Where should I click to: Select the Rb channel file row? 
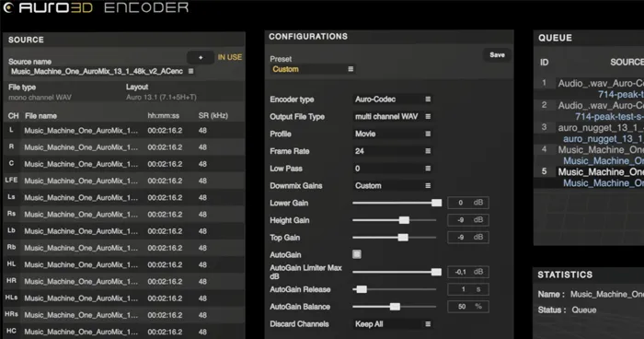click(124, 248)
